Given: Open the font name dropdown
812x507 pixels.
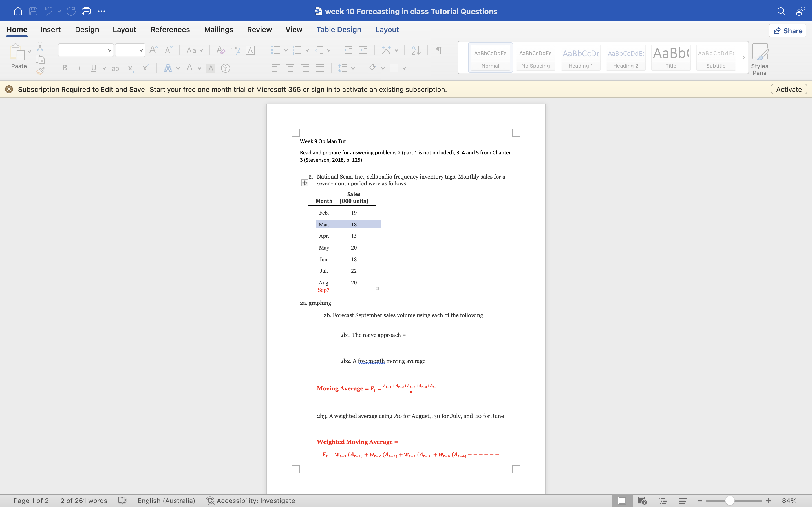Looking at the screenshot, I should point(109,50).
